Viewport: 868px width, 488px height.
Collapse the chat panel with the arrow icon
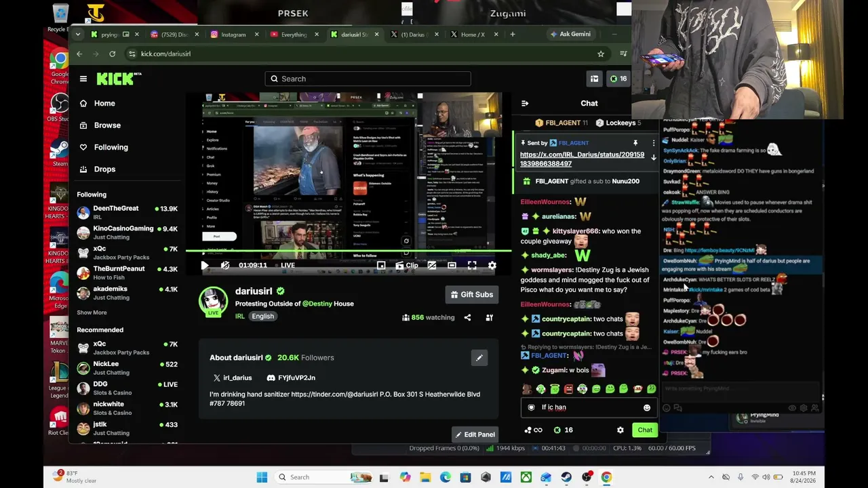click(524, 103)
